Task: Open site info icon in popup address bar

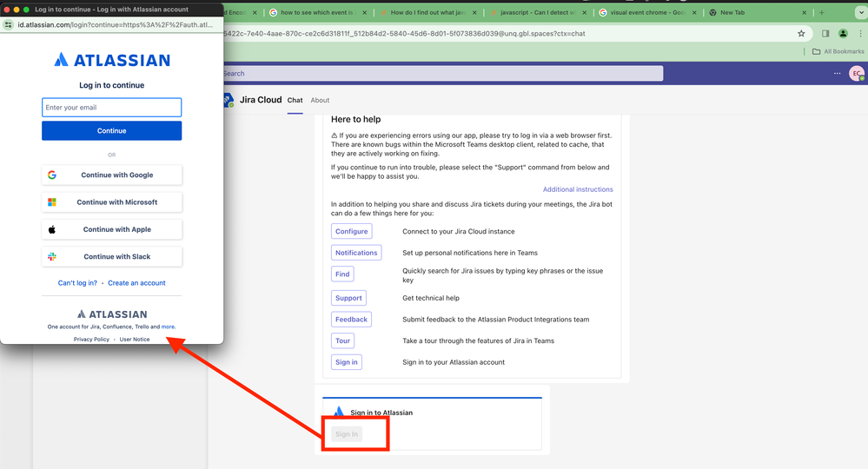Action: (9, 25)
